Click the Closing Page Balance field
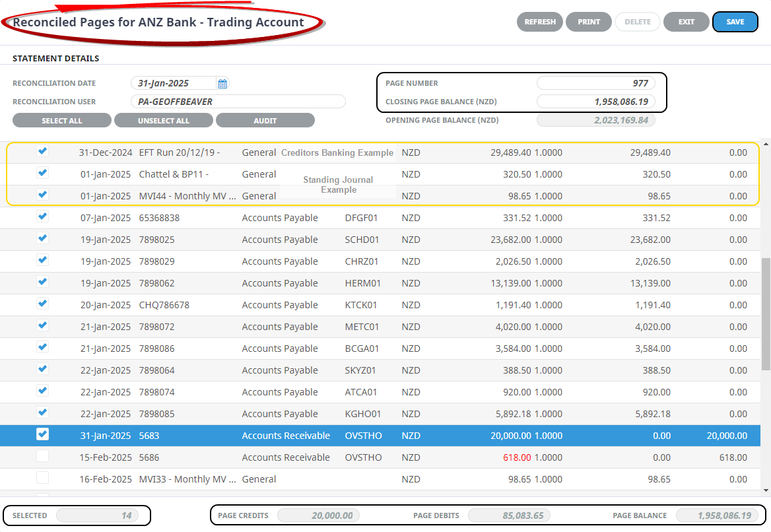The height and width of the screenshot is (532, 771). (595, 102)
